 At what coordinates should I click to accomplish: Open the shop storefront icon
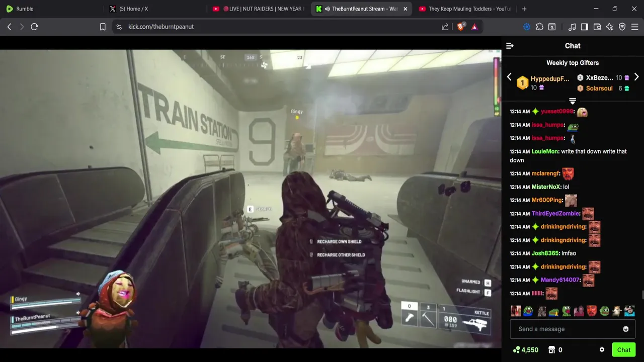(551, 350)
